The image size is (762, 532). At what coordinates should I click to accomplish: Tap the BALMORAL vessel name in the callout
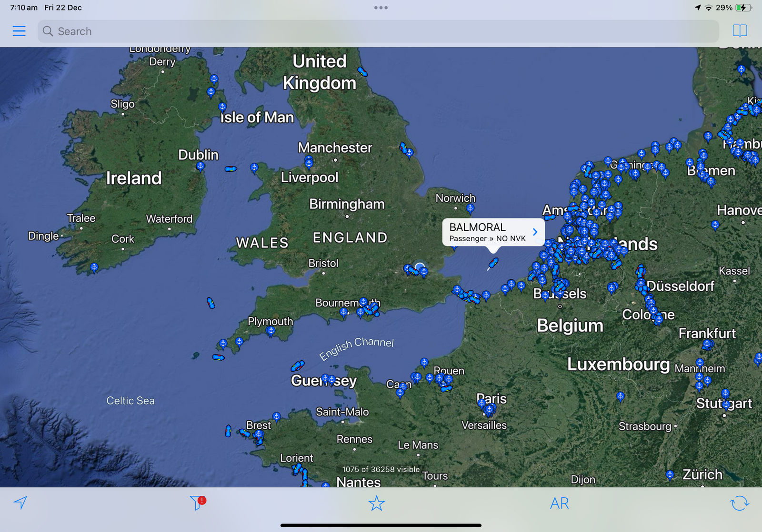coord(477,227)
